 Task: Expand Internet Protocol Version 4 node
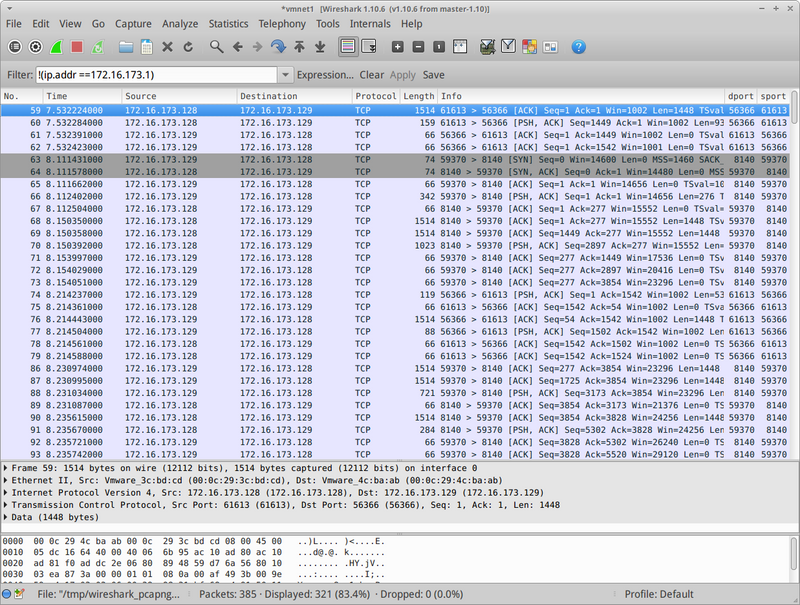coord(6,493)
